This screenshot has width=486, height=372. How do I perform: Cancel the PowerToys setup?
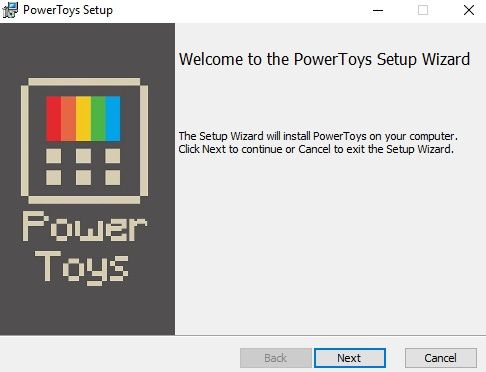[441, 358]
